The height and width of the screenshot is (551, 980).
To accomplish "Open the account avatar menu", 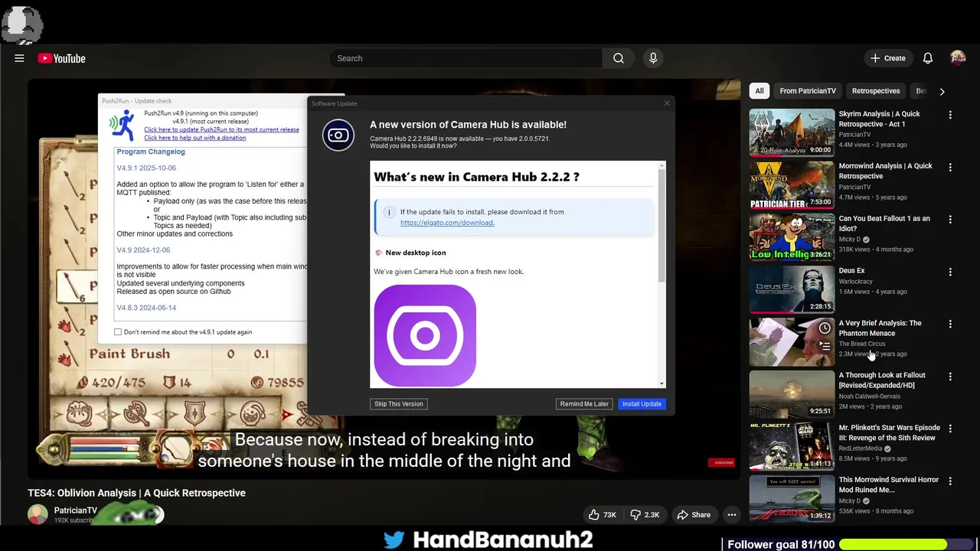I will 958,58.
